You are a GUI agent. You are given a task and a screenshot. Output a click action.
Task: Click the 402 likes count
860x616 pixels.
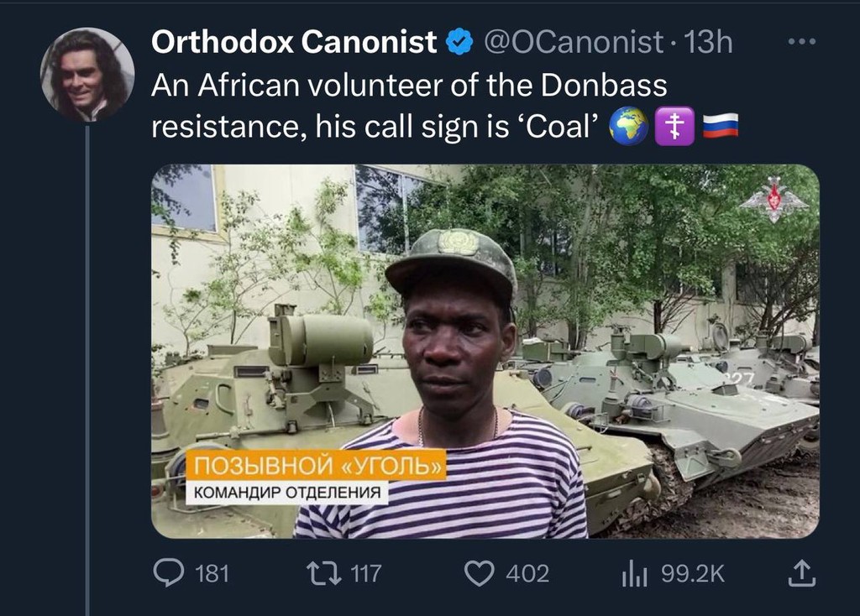pyautogui.click(x=527, y=574)
